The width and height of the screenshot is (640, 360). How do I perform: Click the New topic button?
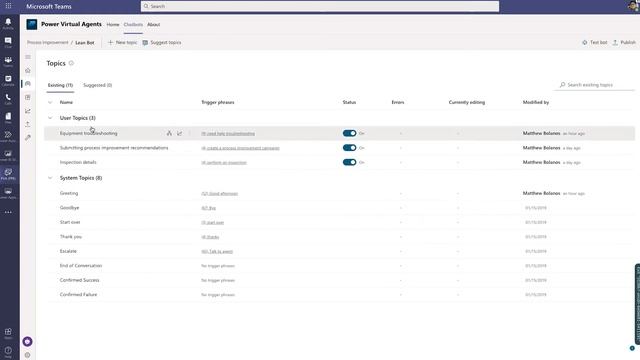(122, 42)
